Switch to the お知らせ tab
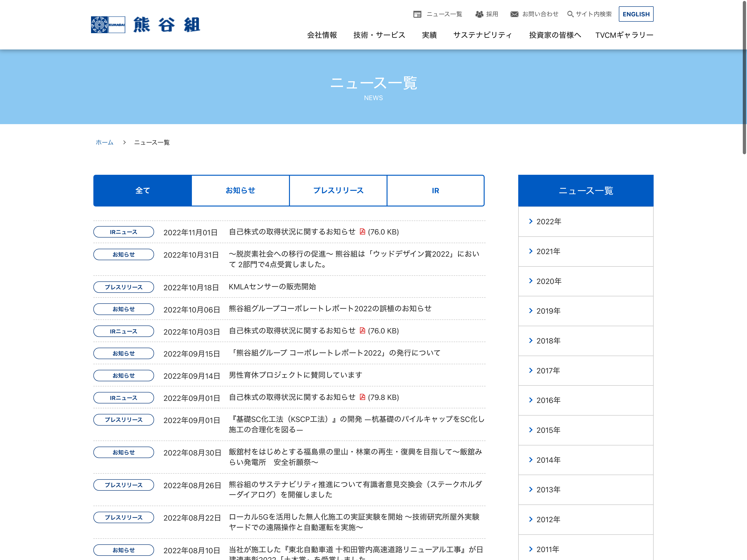 240,190
